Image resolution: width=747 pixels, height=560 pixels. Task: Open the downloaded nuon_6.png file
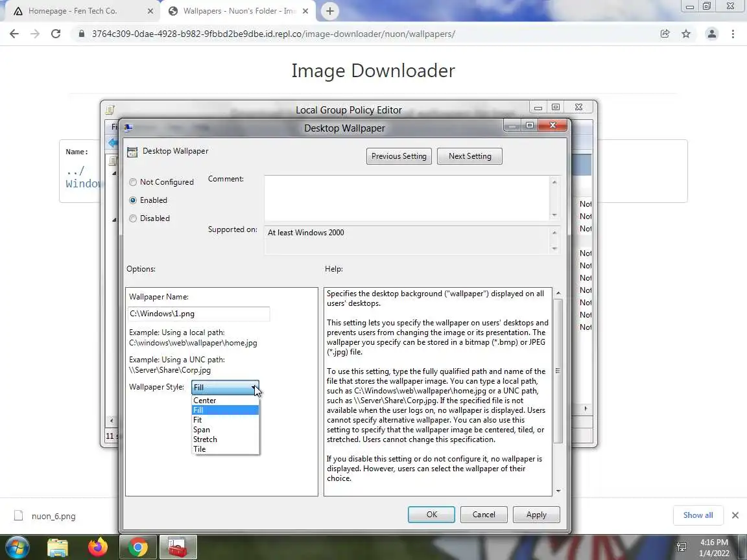tap(53, 516)
